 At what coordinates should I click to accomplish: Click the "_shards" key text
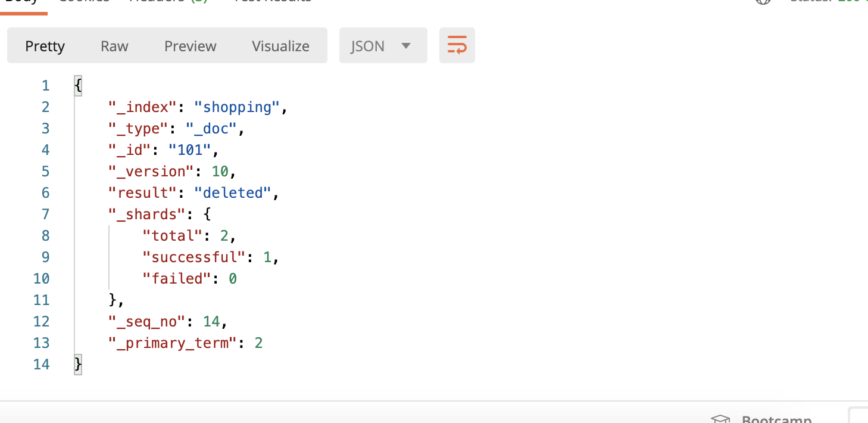tap(147, 214)
